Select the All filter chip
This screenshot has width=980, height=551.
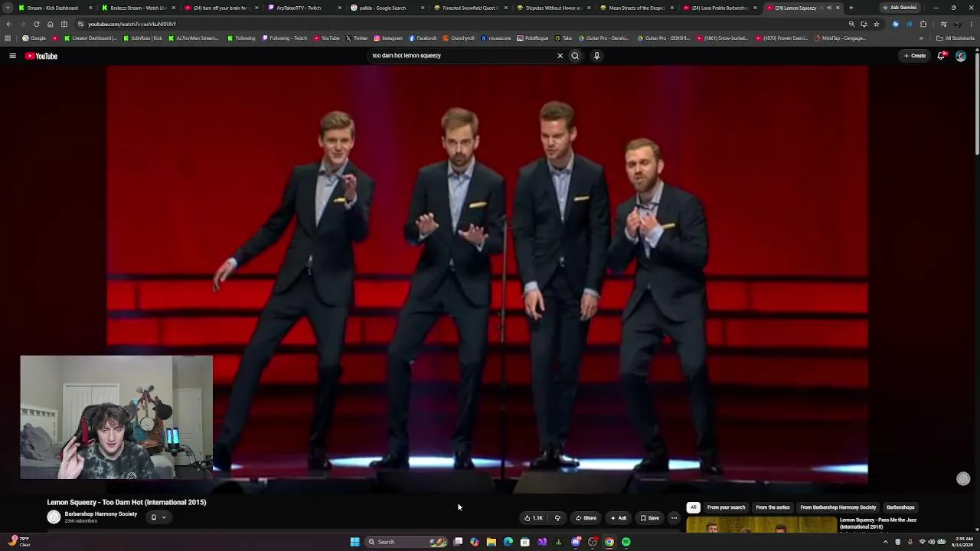click(693, 507)
